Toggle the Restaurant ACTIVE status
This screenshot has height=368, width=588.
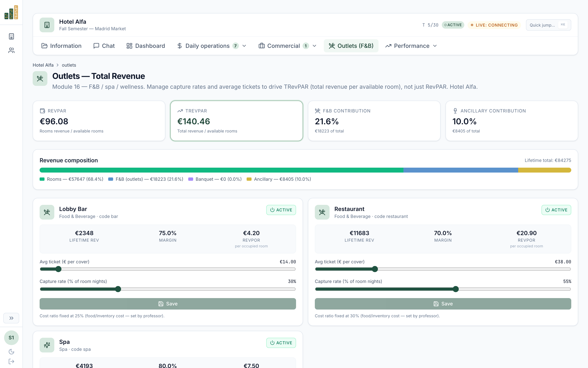click(556, 210)
